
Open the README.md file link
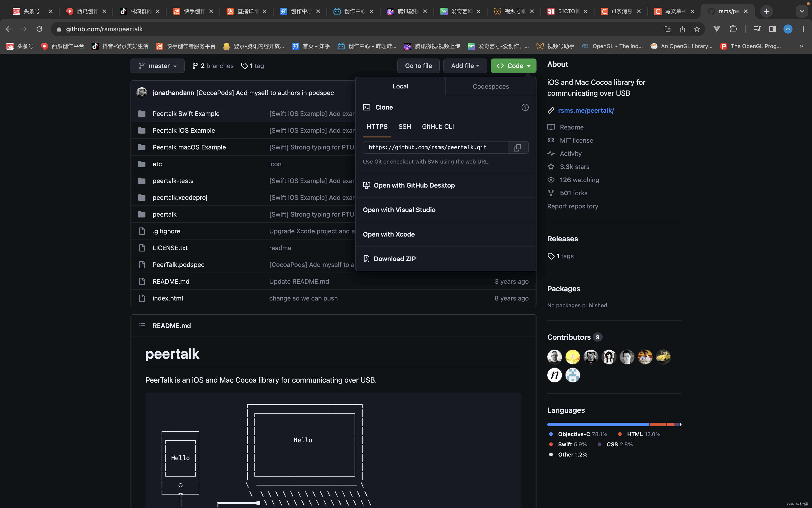click(x=171, y=281)
